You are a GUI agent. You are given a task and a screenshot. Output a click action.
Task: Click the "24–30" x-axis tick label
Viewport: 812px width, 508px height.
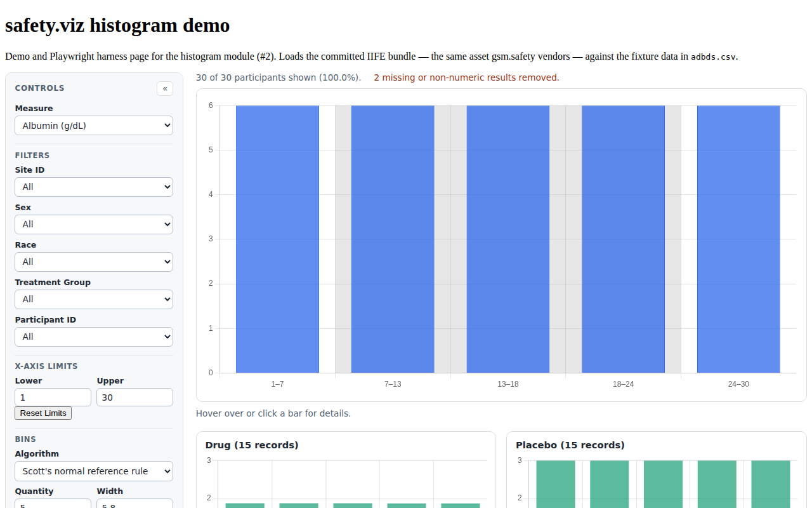click(738, 384)
